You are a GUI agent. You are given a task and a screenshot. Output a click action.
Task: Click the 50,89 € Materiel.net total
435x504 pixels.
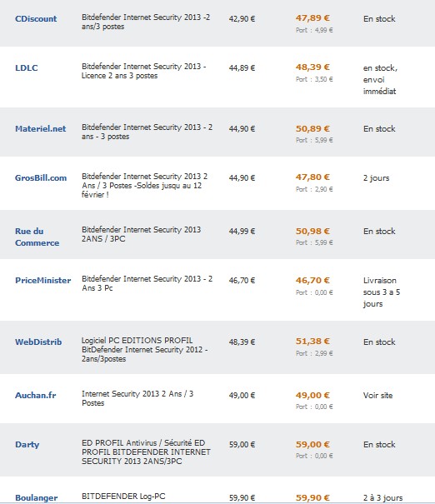312,128
